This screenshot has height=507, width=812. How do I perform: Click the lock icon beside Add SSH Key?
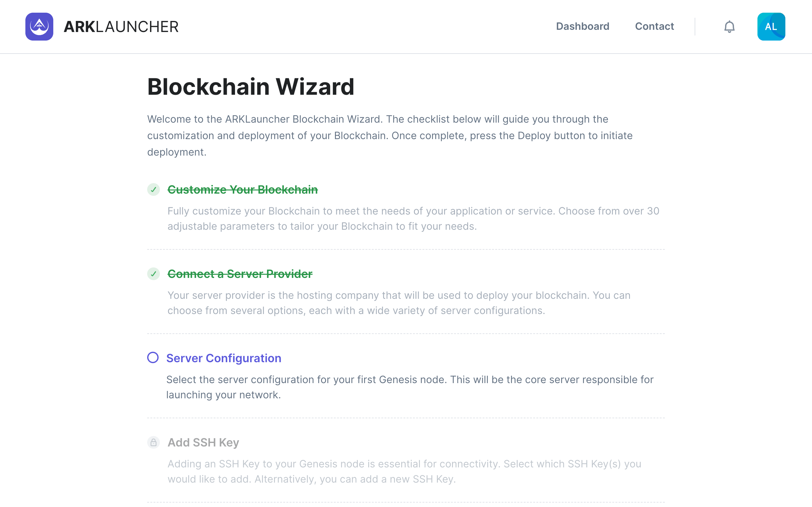(153, 443)
